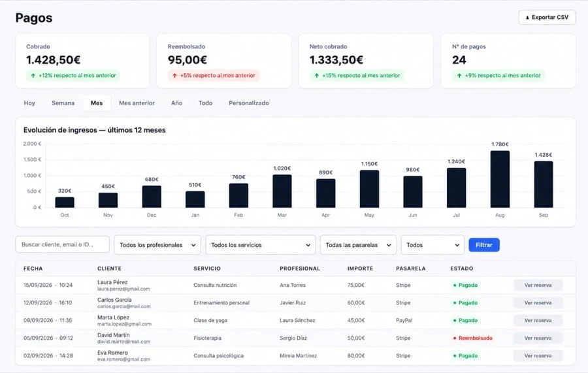The image size is (588, 373).
Task: Click the blue Filtrar button
Action: click(483, 245)
